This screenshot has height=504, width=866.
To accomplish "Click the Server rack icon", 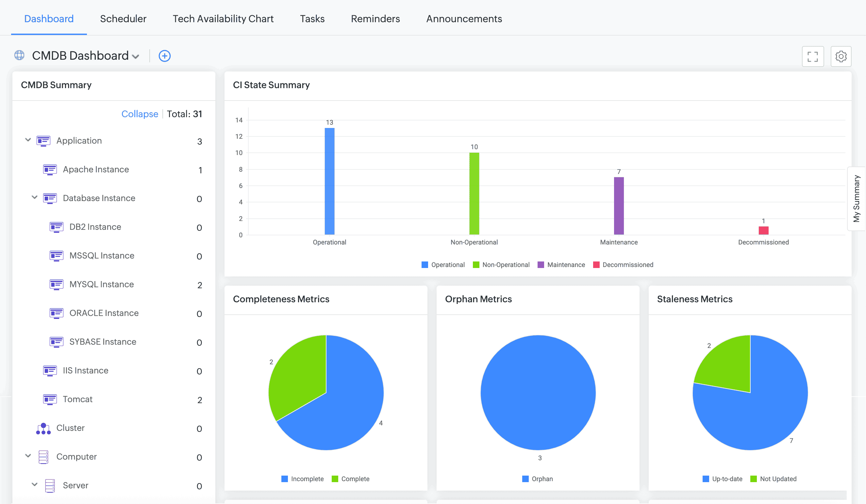I will (x=50, y=485).
